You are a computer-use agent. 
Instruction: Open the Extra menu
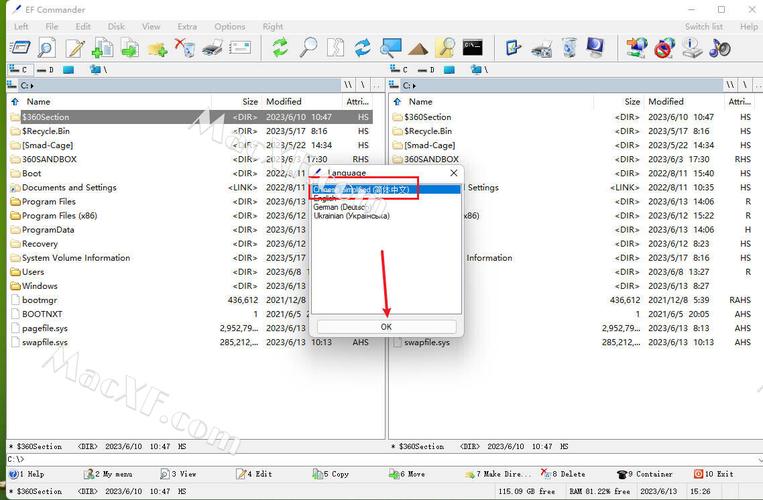tap(187, 27)
